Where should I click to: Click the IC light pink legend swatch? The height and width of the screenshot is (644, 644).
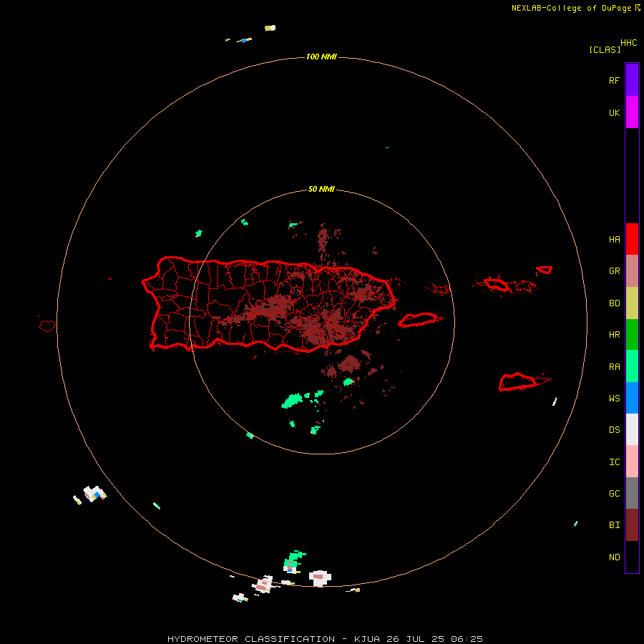(632, 462)
